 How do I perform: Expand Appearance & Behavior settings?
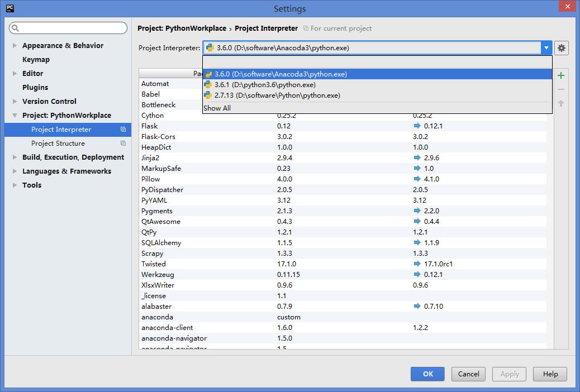(15, 45)
